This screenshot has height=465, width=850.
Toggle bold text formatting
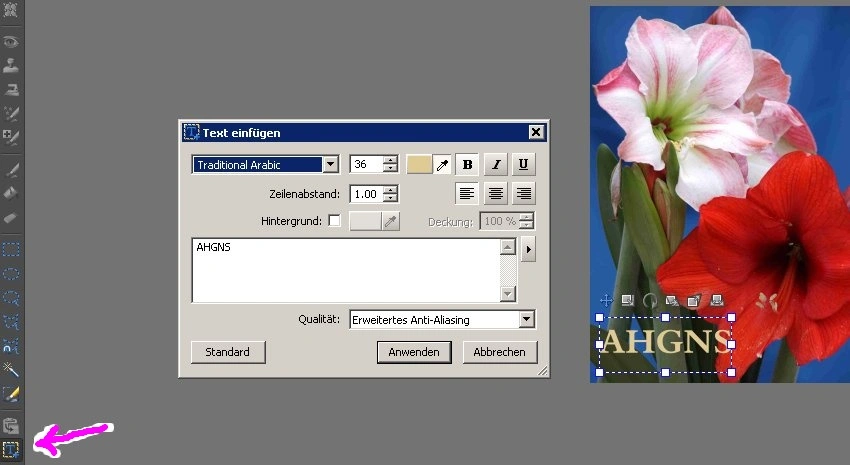[467, 164]
